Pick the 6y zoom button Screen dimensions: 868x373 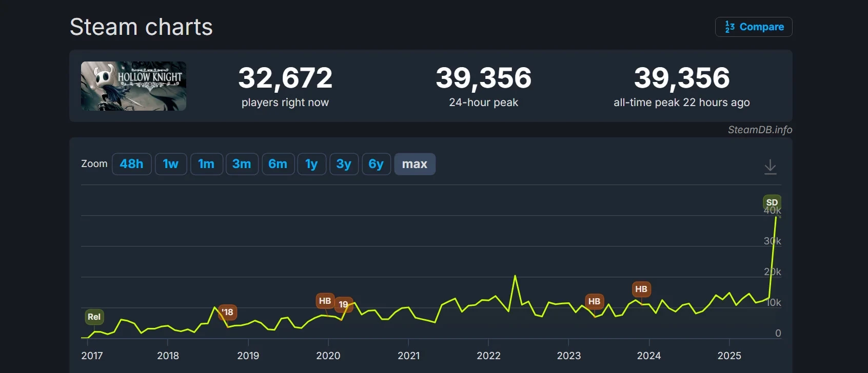(x=376, y=164)
